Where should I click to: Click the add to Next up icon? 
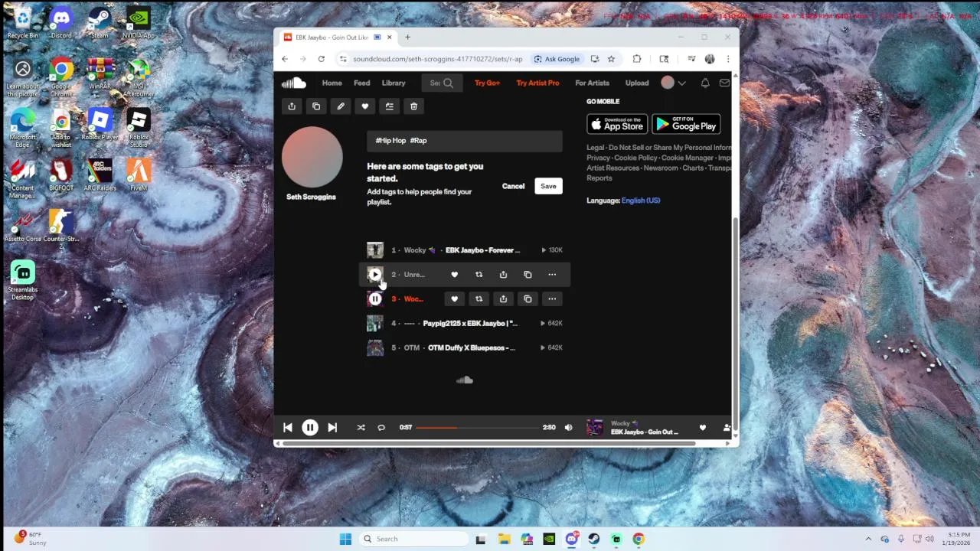pos(390,106)
